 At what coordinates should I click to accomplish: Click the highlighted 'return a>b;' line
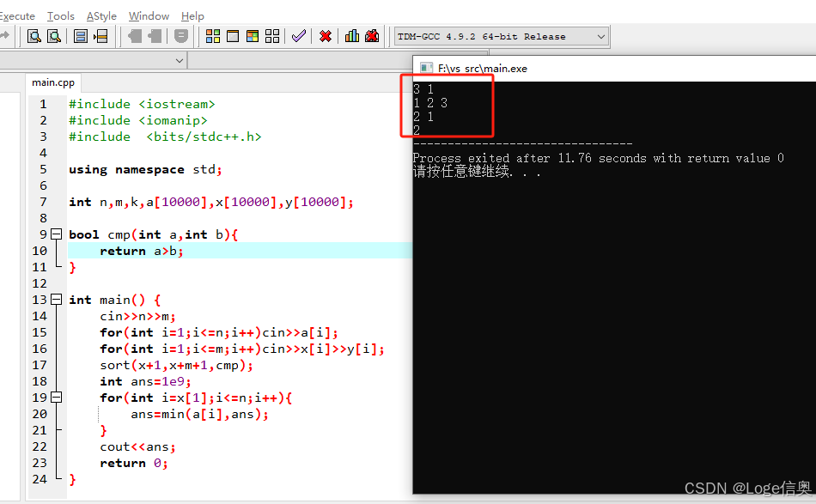tap(142, 251)
